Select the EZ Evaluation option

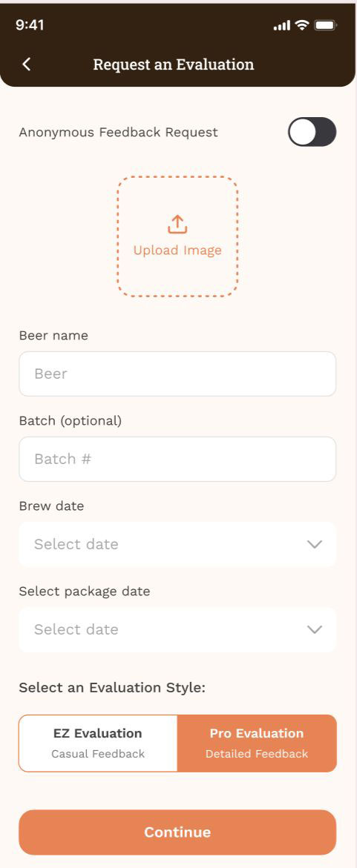pos(98,743)
